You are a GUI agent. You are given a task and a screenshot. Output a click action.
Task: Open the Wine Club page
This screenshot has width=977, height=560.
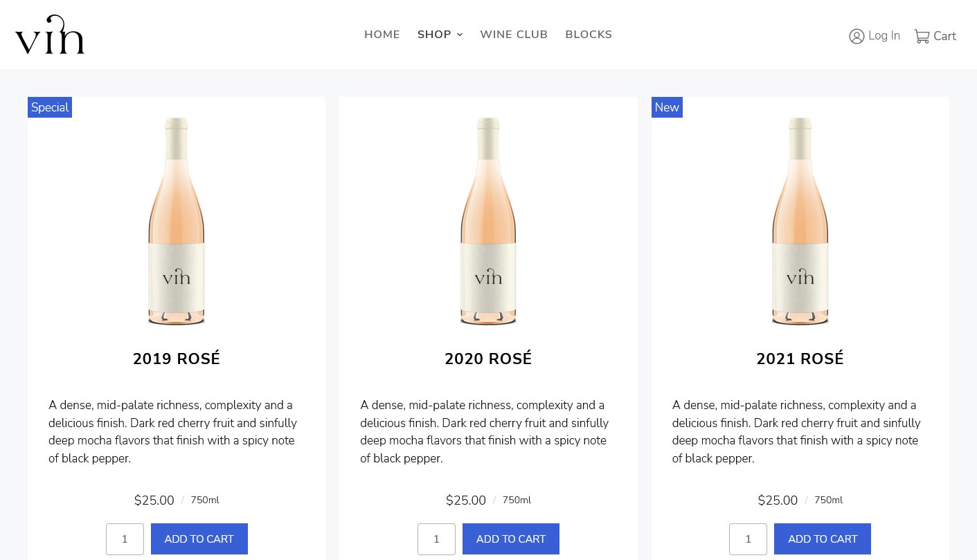click(514, 35)
